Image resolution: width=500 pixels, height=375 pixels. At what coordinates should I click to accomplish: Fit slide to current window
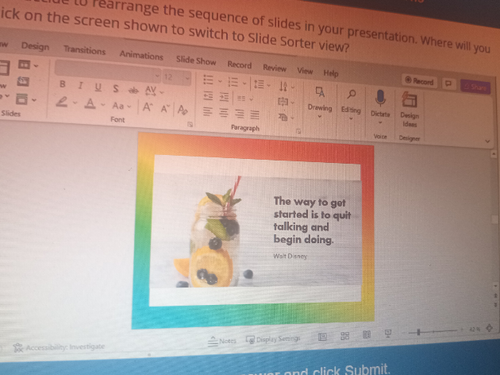[489, 328]
